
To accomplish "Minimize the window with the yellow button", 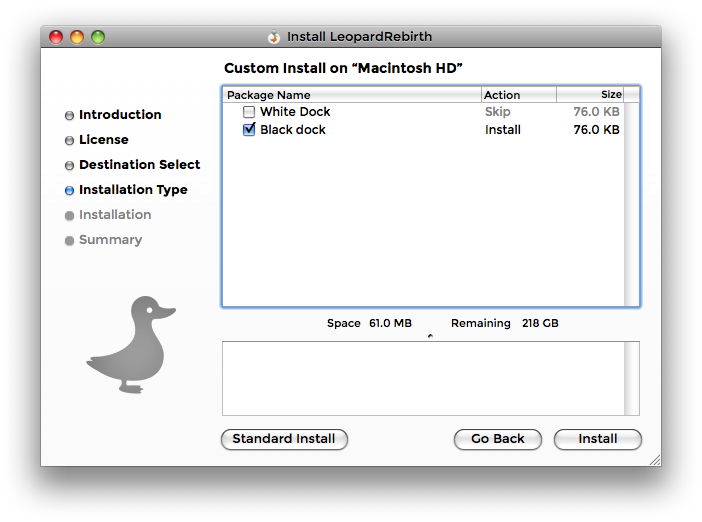I will click(77, 37).
